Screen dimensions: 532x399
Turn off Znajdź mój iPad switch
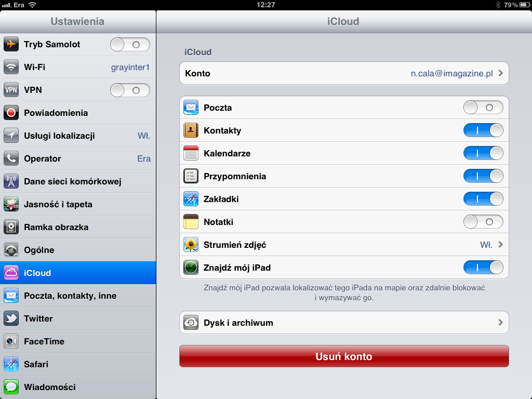click(483, 268)
